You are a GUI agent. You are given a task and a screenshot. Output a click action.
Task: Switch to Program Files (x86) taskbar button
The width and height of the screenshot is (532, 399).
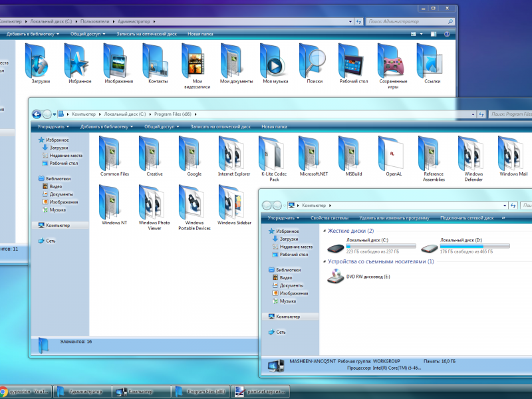[201, 392]
